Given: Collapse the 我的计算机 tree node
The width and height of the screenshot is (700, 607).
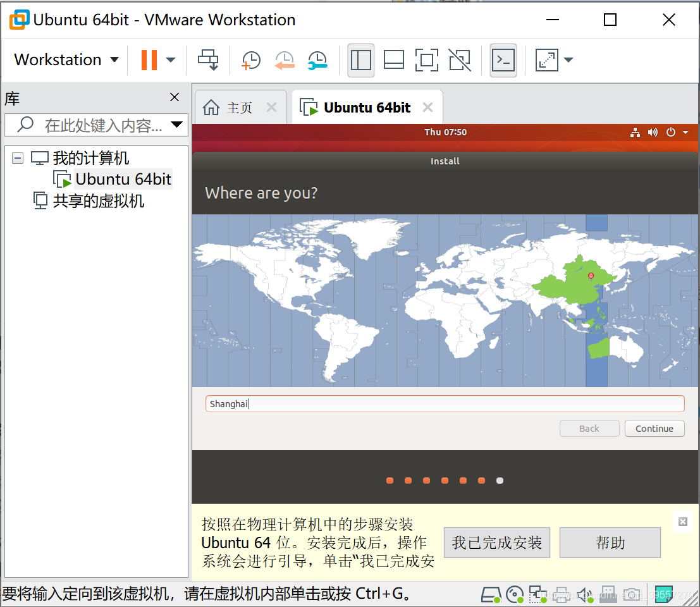Looking at the screenshot, I should [18, 158].
